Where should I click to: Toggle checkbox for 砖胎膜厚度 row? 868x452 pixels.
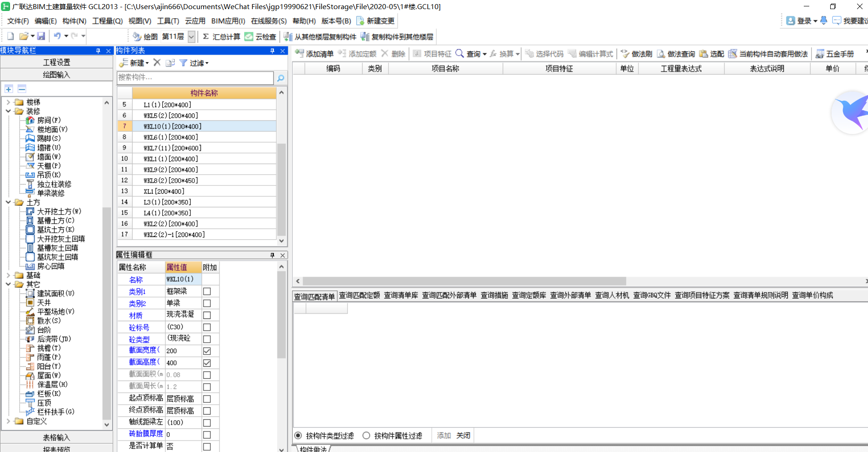(x=207, y=435)
